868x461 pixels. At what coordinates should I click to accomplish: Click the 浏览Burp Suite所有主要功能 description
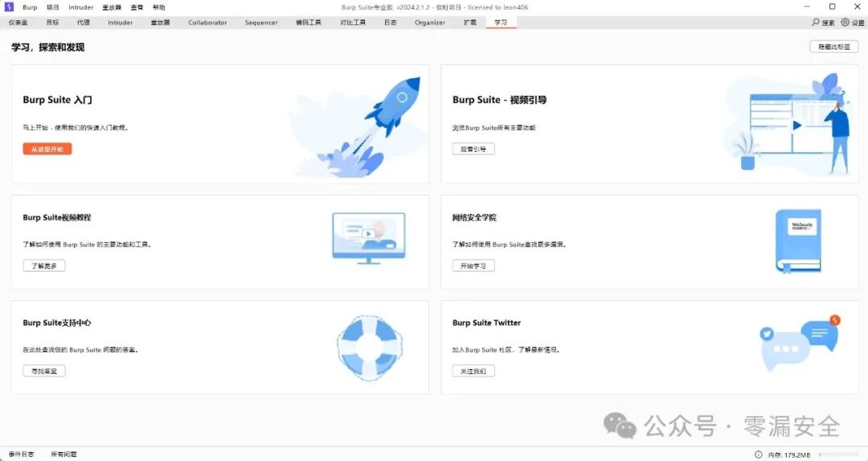pyautogui.click(x=493, y=127)
